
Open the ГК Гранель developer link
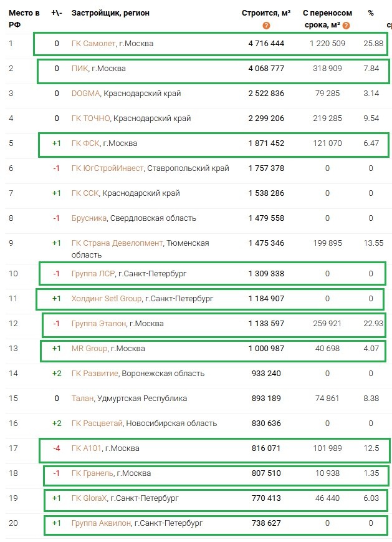tap(92, 473)
